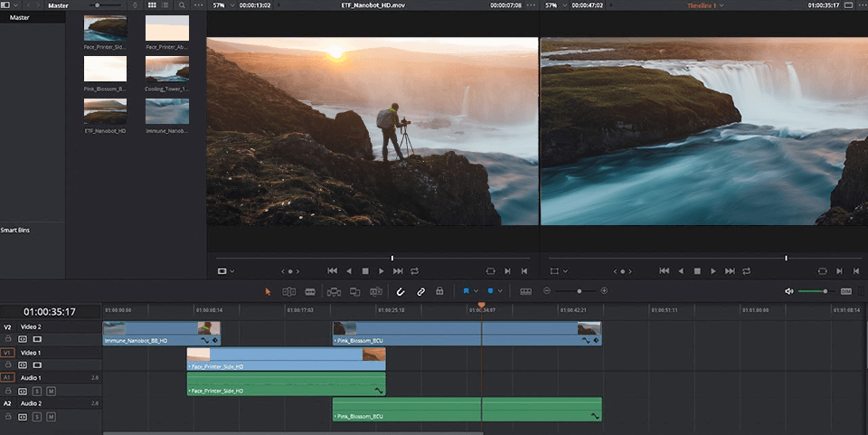This screenshot has height=435, width=868.
Task: Mute the Audio 1 track
Action: (x=51, y=391)
